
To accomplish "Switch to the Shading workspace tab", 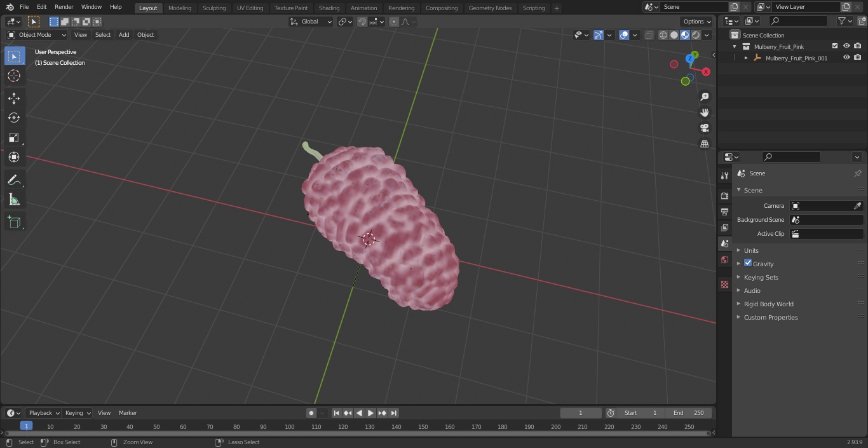I will (329, 8).
